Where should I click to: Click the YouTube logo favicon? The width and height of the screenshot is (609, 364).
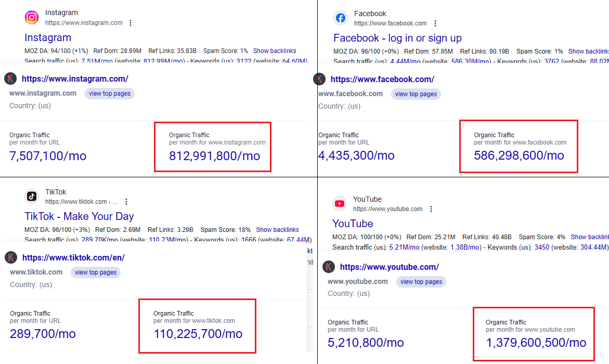pos(340,203)
